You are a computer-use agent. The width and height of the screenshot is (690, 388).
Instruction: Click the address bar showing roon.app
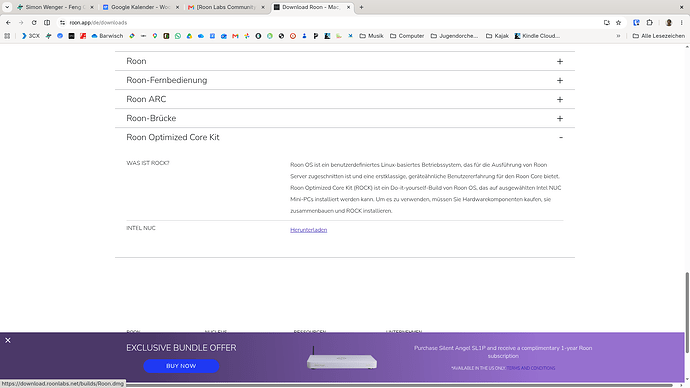point(334,22)
